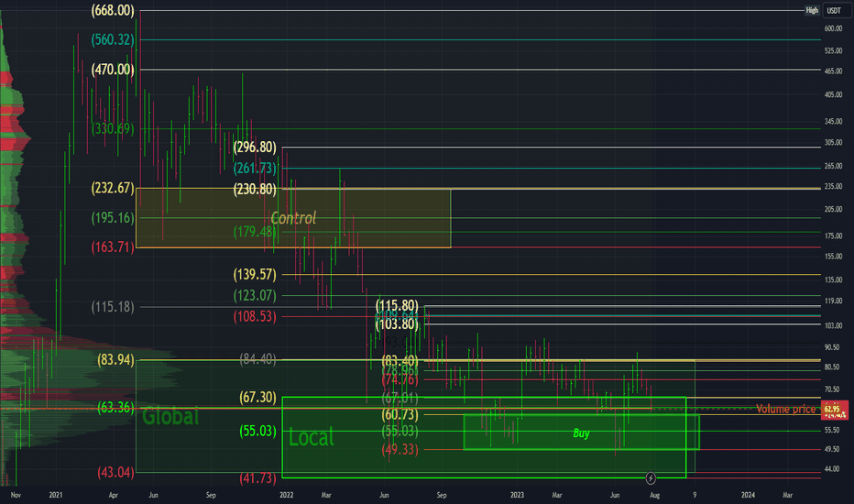Click the lightning bolt event icon
Image resolution: width=854 pixels, height=504 pixels.
point(651,478)
